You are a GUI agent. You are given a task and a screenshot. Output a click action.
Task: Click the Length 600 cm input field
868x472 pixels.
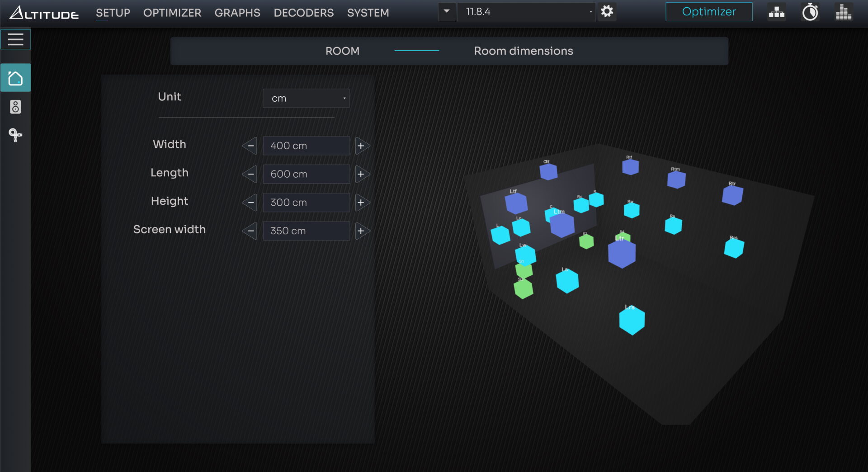306,174
